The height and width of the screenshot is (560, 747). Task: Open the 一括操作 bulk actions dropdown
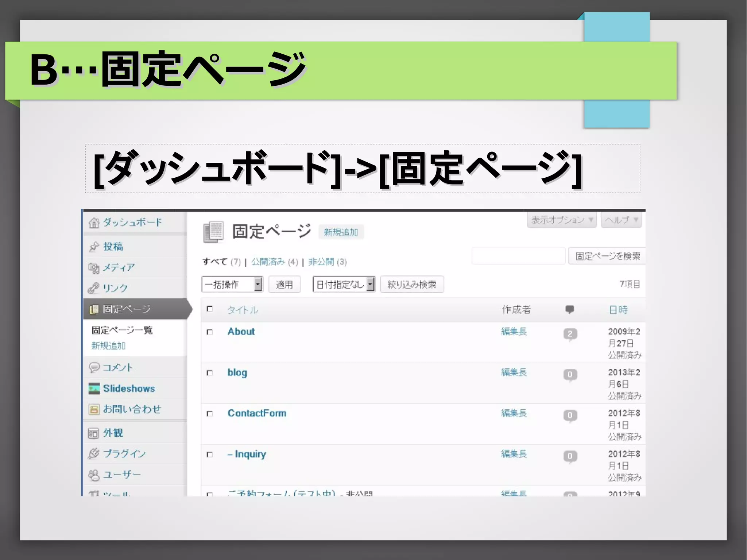(232, 284)
